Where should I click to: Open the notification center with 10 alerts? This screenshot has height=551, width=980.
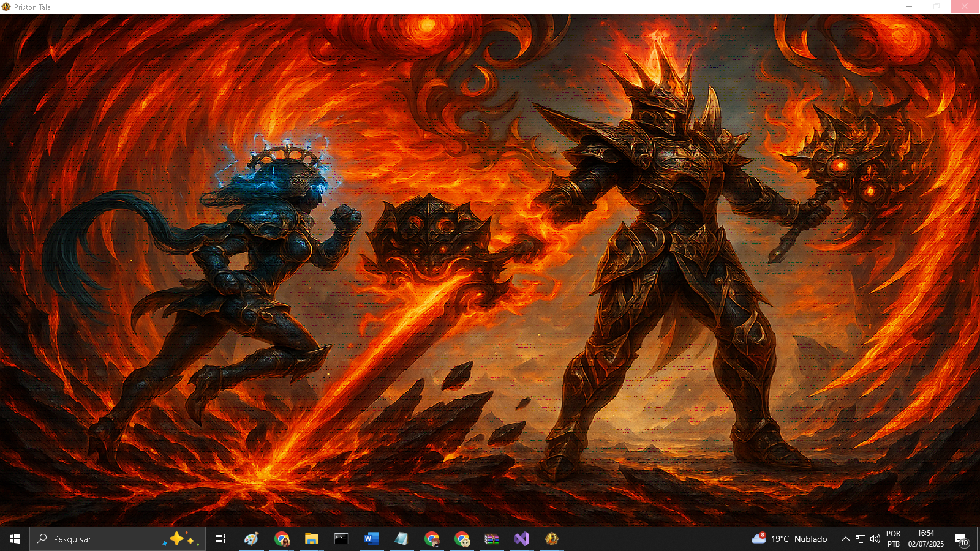coord(961,539)
